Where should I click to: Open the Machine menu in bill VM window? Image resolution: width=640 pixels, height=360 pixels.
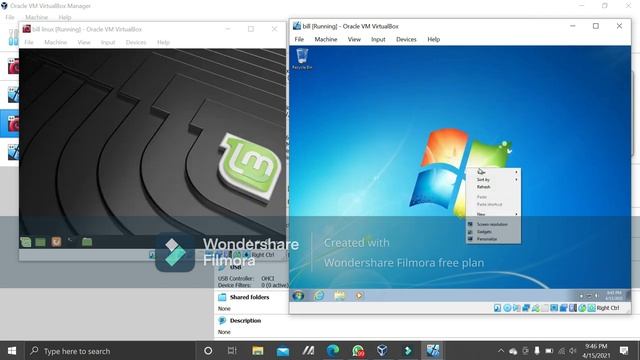click(x=326, y=39)
